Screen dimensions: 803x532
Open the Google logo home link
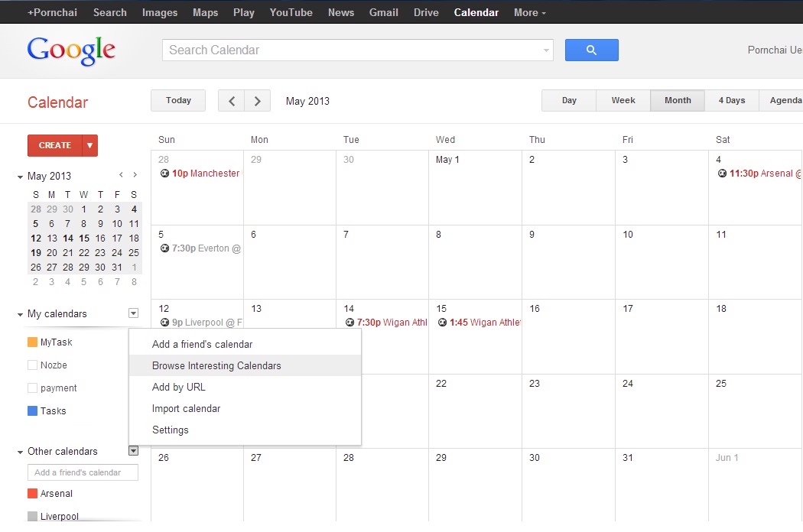[71, 50]
